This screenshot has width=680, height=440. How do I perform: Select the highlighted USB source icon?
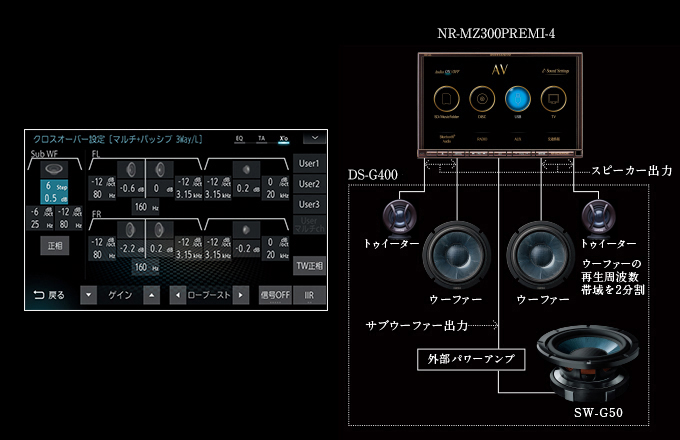[517, 100]
